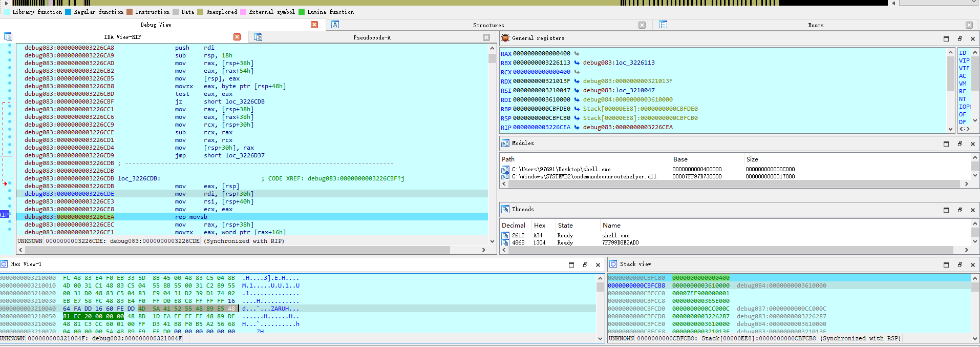
Task: Float the Hex View-1 panel
Action: pyautogui.click(x=585, y=264)
